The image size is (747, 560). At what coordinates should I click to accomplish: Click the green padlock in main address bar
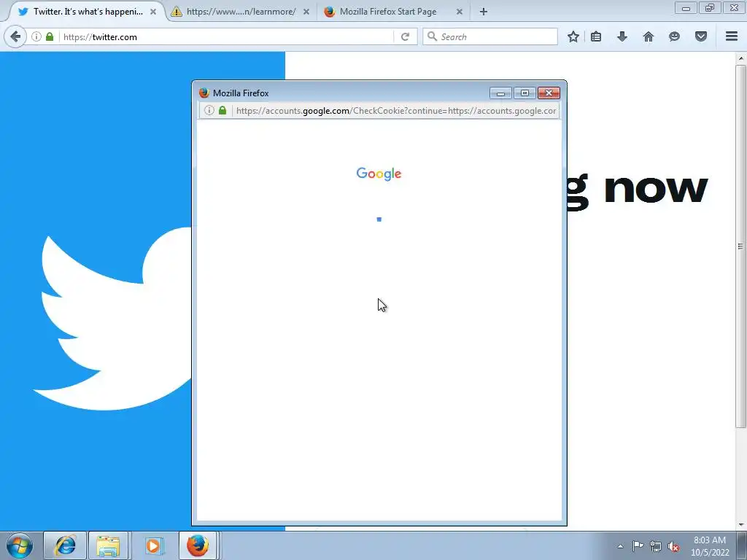[x=50, y=36]
